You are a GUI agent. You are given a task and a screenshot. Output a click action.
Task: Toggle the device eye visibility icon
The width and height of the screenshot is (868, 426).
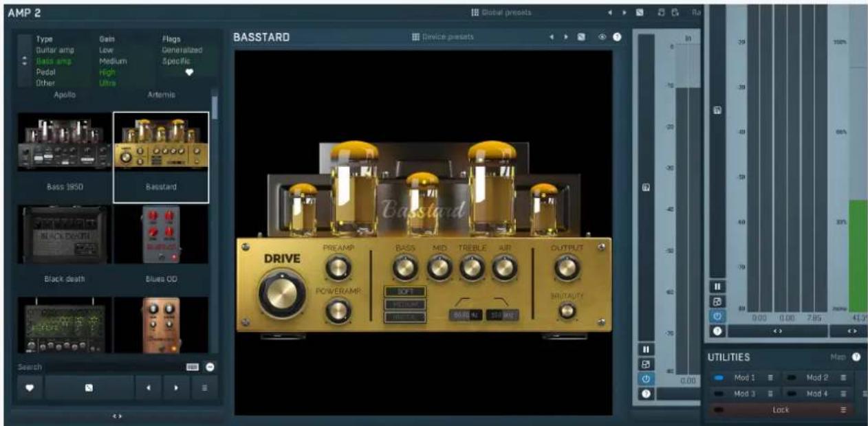pyautogui.click(x=603, y=37)
